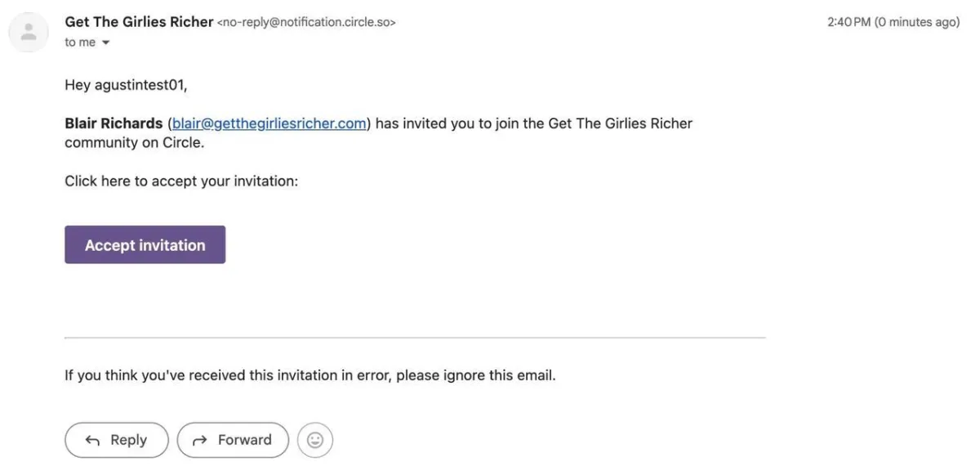This screenshot has width=980, height=466.
Task: Open the emoji reaction smiley icon
Action: coord(315,440)
